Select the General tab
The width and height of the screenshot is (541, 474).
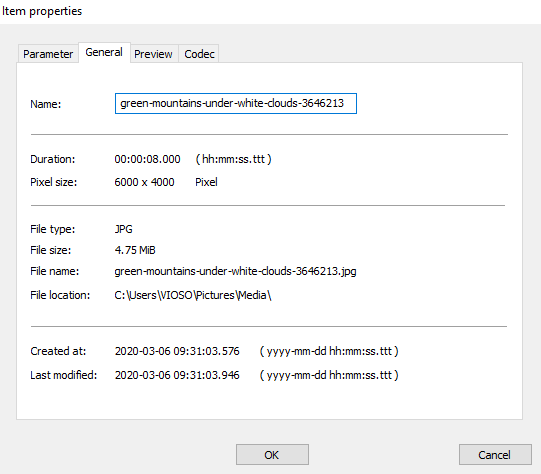[104, 52]
